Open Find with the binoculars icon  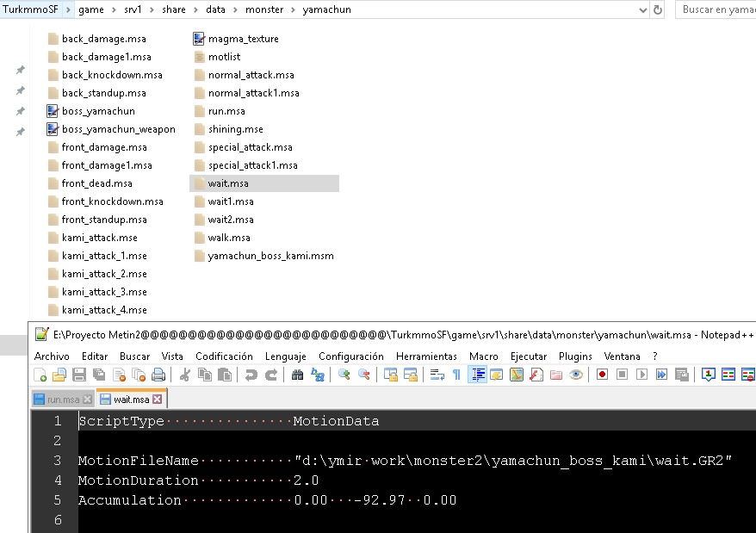pos(297,375)
